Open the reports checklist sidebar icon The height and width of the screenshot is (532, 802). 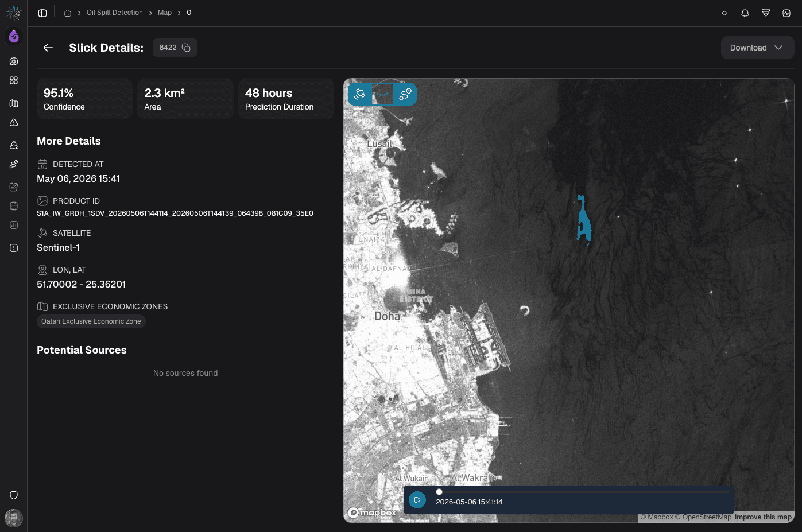(14, 187)
